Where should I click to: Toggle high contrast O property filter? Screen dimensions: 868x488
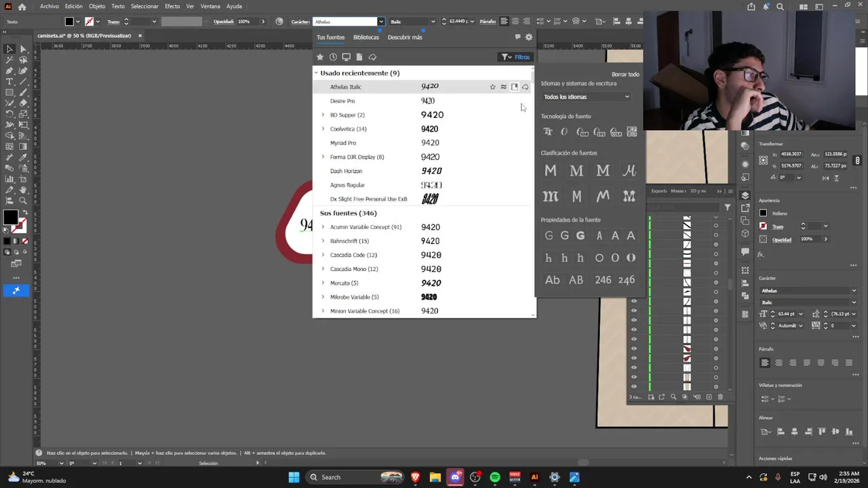click(631, 258)
